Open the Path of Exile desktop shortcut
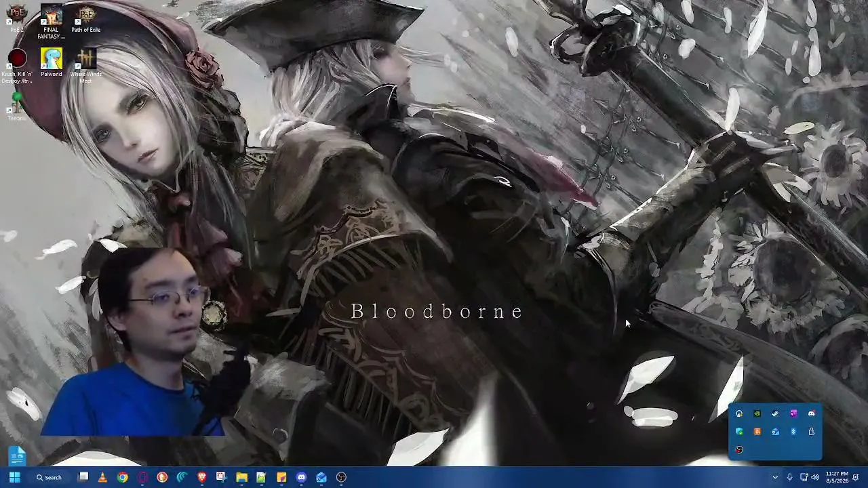Screen dimensions: 868x488 (85, 20)
